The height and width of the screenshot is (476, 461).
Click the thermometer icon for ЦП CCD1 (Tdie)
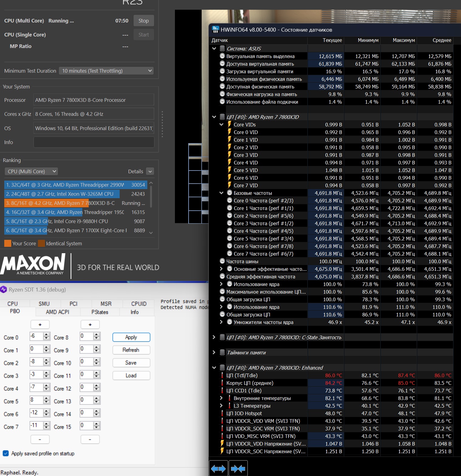(222, 390)
